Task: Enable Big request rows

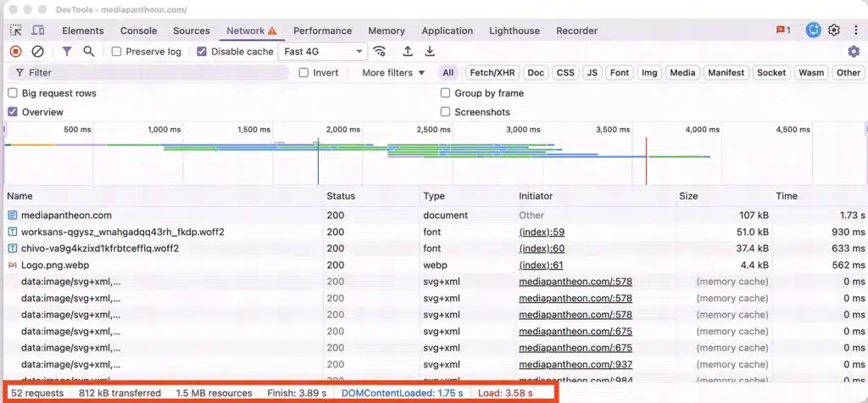Action: (12, 93)
